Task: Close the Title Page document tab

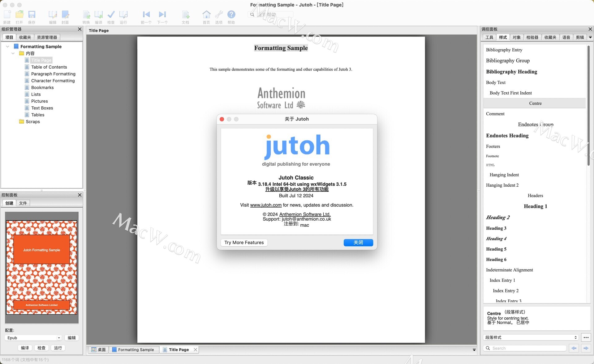Action: [x=196, y=349]
